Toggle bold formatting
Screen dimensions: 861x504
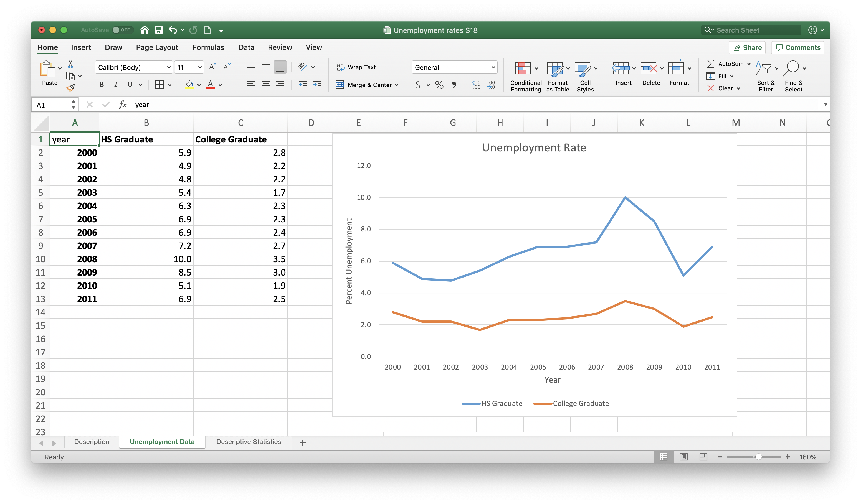[102, 85]
